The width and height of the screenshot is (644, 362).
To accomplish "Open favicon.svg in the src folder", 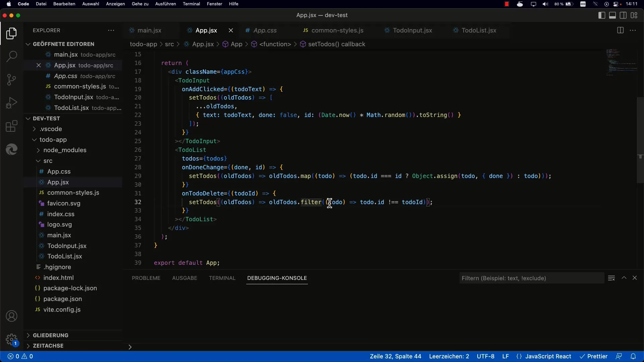I will 64,203.
